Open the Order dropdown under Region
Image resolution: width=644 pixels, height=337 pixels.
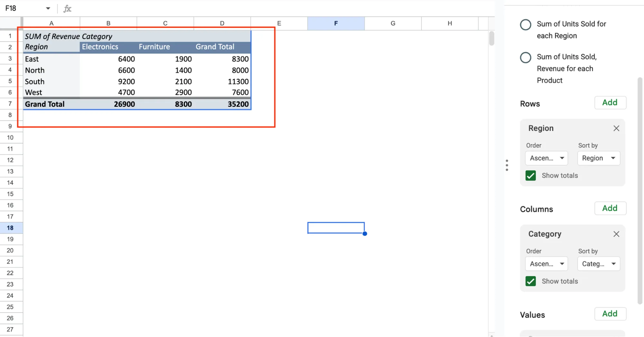[x=546, y=158]
